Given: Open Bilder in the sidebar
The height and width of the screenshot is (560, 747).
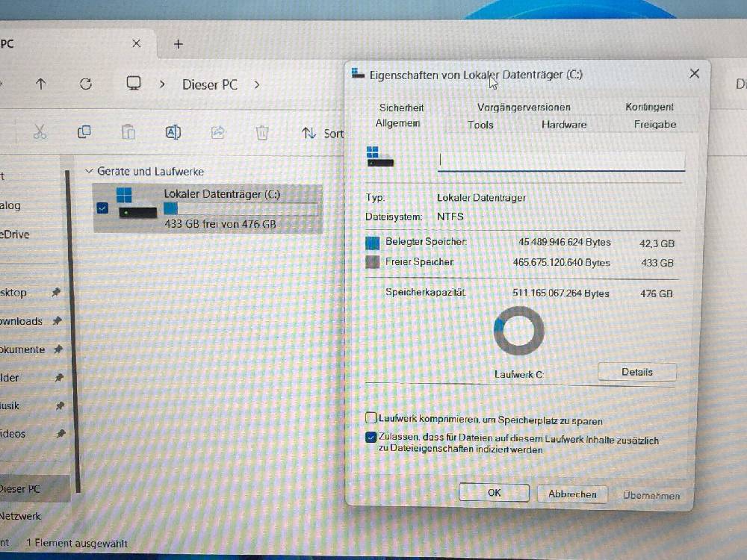Looking at the screenshot, I should pyautogui.click(x=10, y=378).
